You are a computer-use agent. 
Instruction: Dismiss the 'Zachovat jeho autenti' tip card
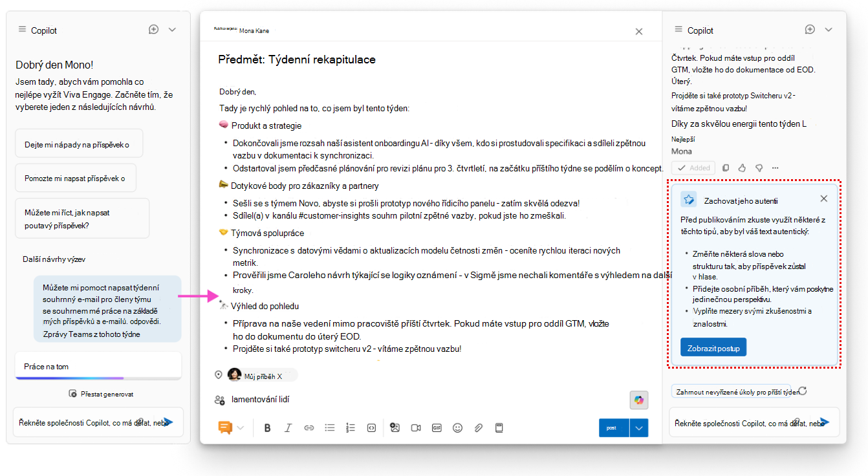pyautogui.click(x=823, y=199)
